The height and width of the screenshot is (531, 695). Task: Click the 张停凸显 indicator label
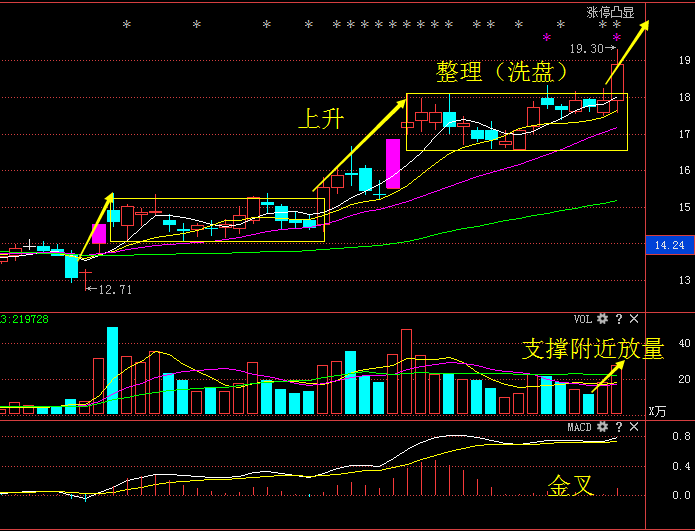[610, 13]
